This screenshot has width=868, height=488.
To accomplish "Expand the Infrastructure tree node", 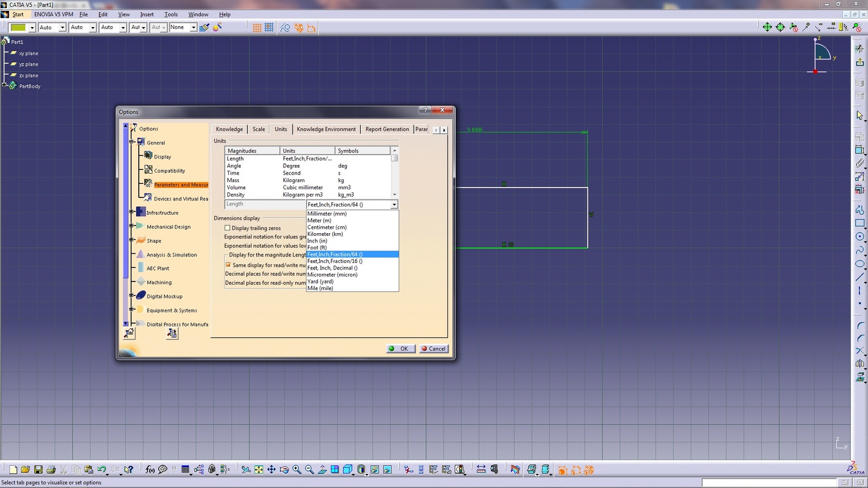I will 131,212.
